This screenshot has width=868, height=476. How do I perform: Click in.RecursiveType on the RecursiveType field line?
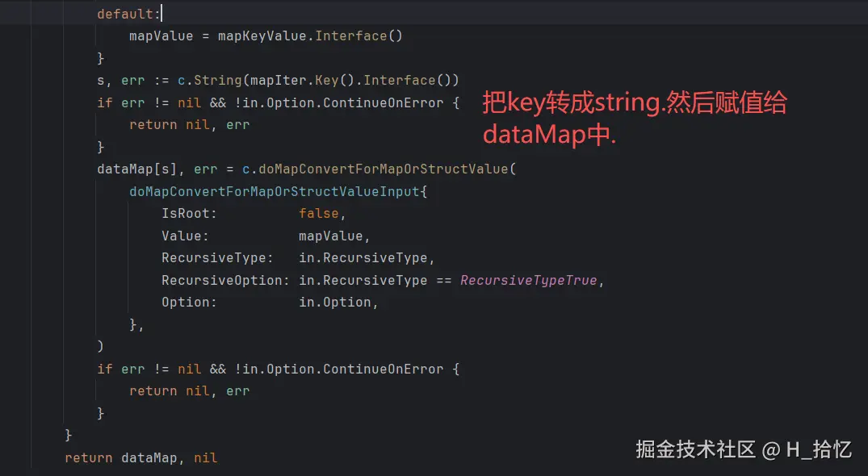pyautogui.click(x=363, y=258)
